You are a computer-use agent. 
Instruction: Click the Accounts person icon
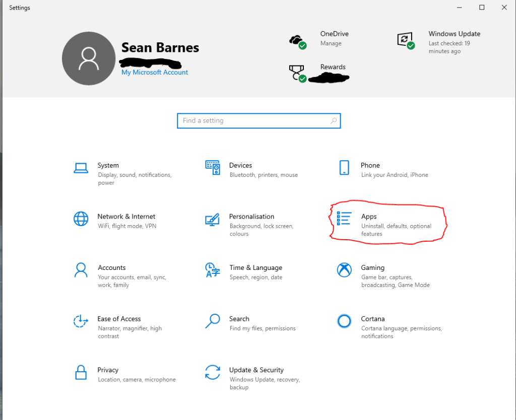[81, 270]
